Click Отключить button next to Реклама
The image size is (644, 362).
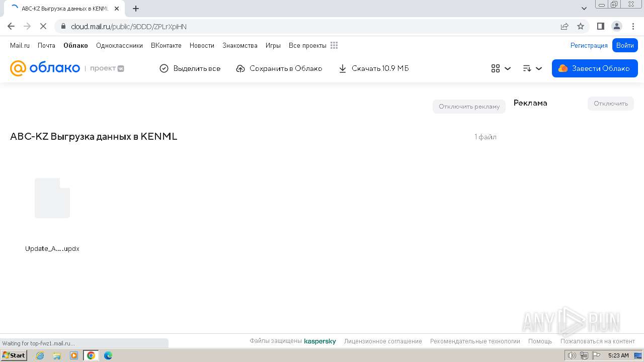coord(611,103)
